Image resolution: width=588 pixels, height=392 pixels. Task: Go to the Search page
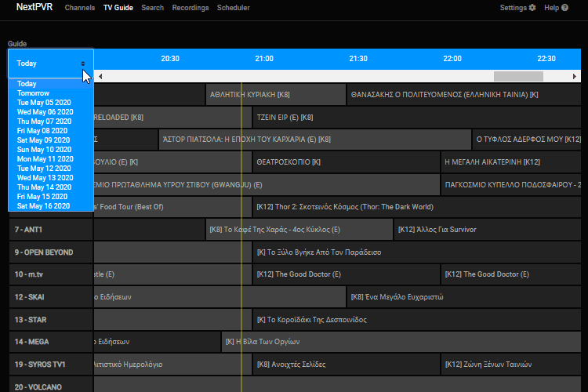[153, 8]
